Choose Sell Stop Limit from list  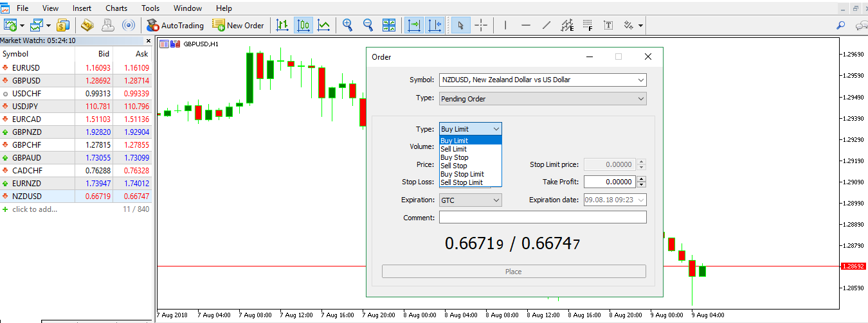(x=471, y=182)
